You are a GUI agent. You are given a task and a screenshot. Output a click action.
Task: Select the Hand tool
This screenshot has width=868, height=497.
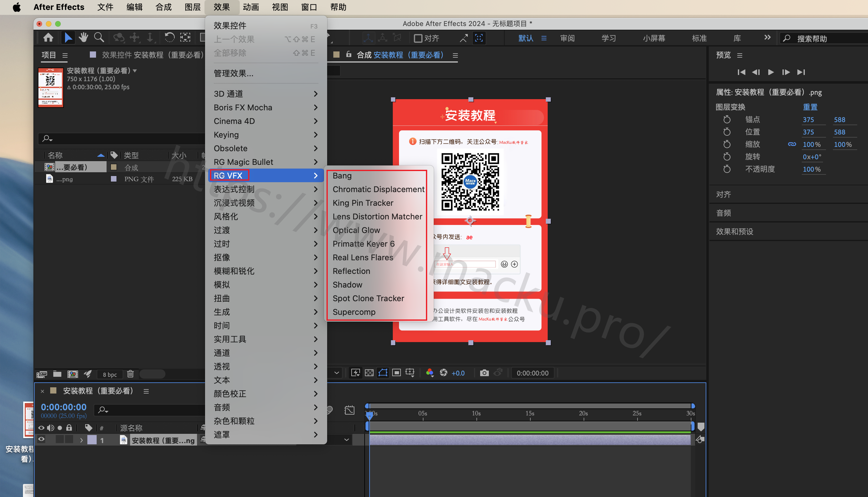[83, 37]
